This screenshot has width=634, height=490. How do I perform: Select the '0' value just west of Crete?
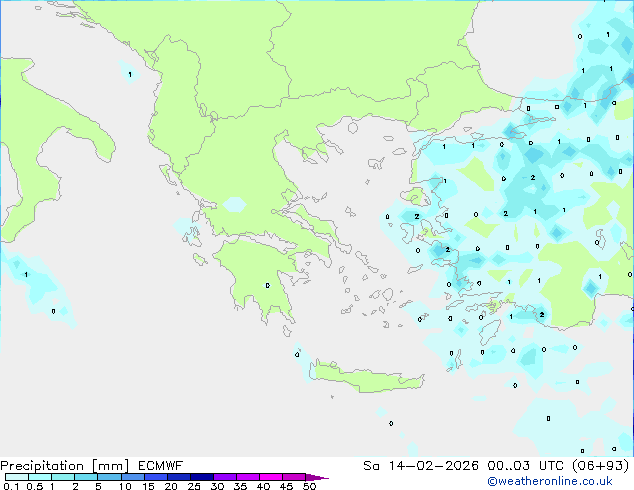coord(297,355)
